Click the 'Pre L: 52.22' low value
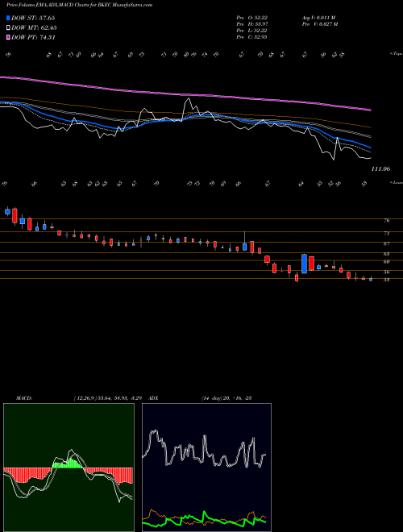 251,31
